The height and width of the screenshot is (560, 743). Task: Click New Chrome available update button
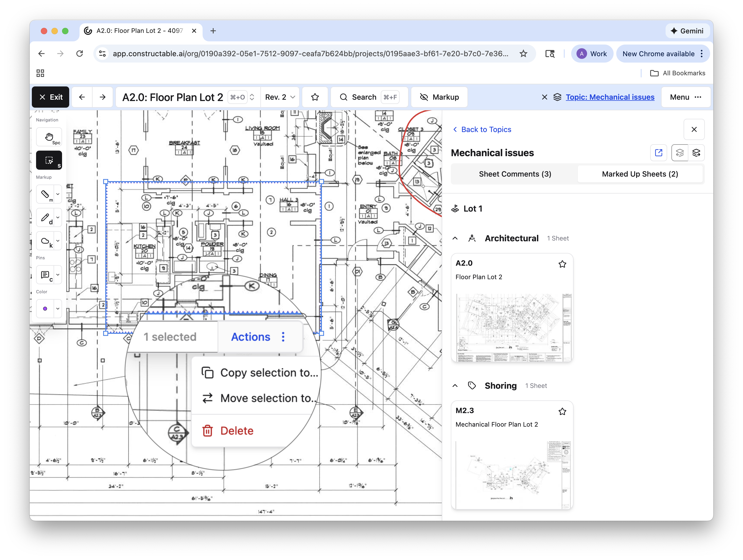pyautogui.click(x=663, y=54)
